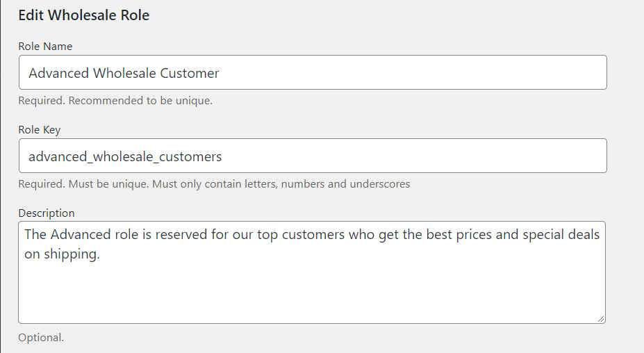
Task: Click the word 'Wholesale' in Role Name field
Action: [x=124, y=73]
